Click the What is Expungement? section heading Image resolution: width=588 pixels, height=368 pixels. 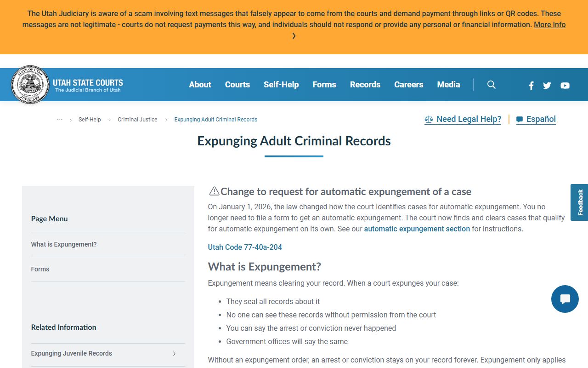tap(265, 267)
